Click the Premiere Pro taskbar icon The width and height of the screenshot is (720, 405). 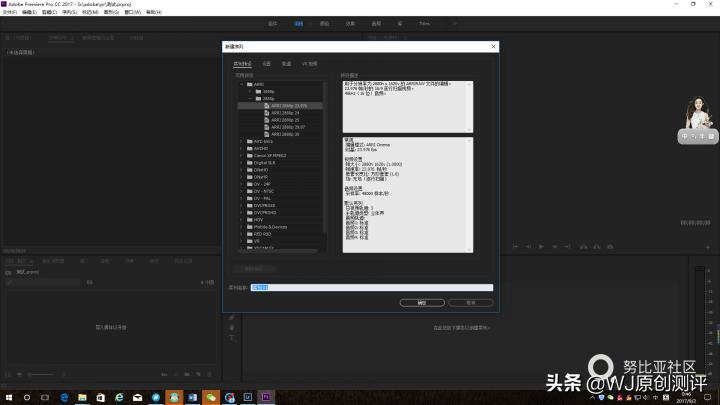click(264, 397)
